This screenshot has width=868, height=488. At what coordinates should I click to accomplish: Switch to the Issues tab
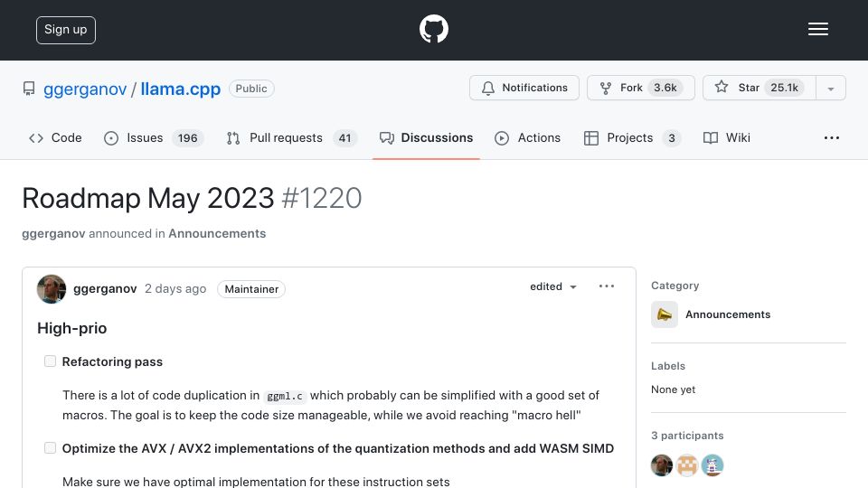[154, 137]
